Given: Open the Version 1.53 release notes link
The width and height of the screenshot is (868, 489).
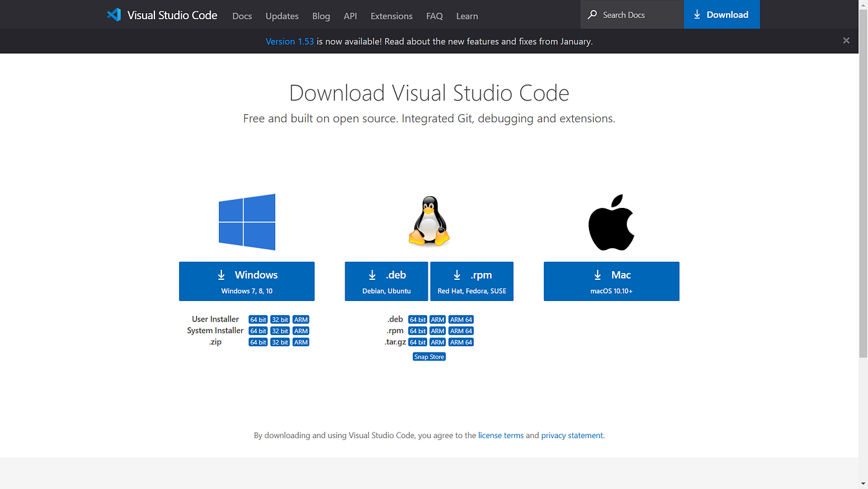Looking at the screenshot, I should click(x=290, y=41).
